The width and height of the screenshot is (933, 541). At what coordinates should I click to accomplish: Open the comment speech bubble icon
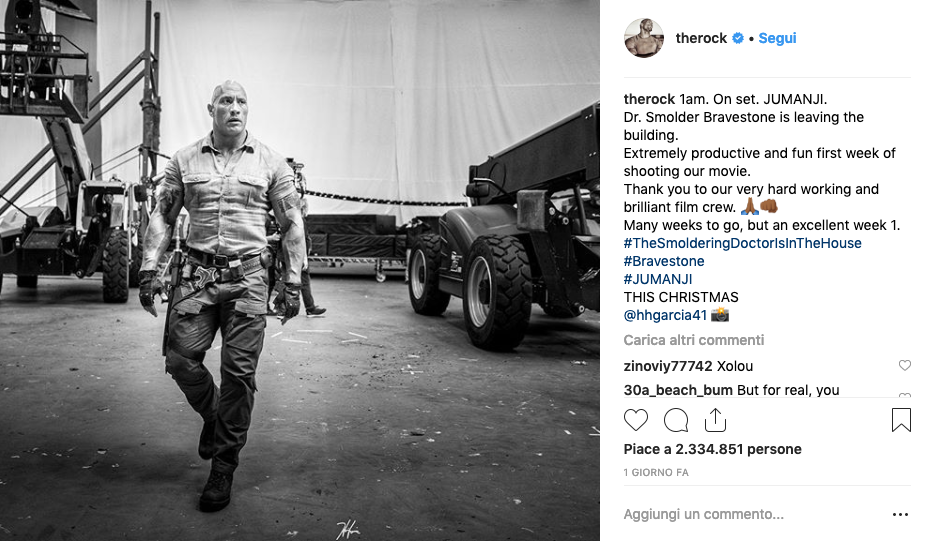[x=676, y=420]
